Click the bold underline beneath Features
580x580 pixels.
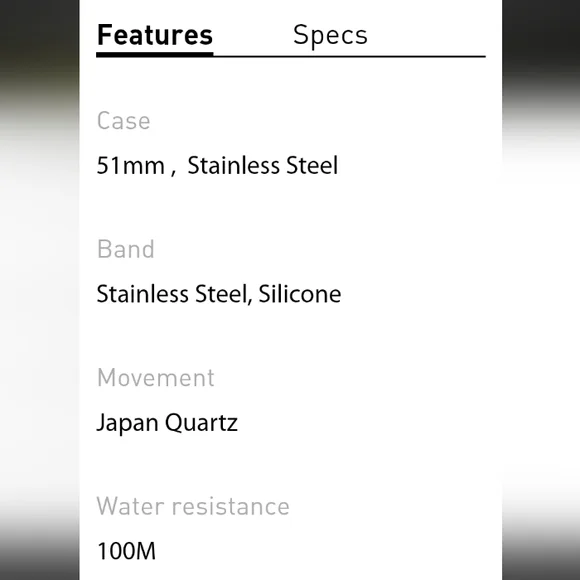[155, 55]
